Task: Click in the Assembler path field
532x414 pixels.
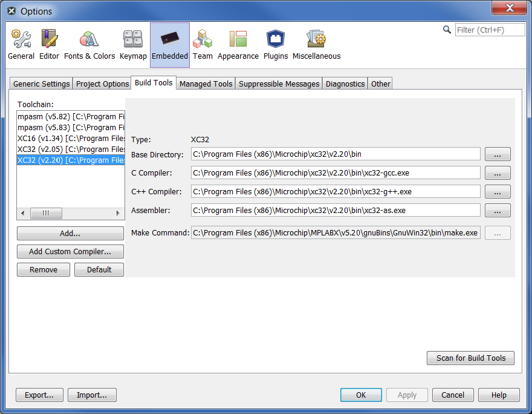Action: coord(336,210)
